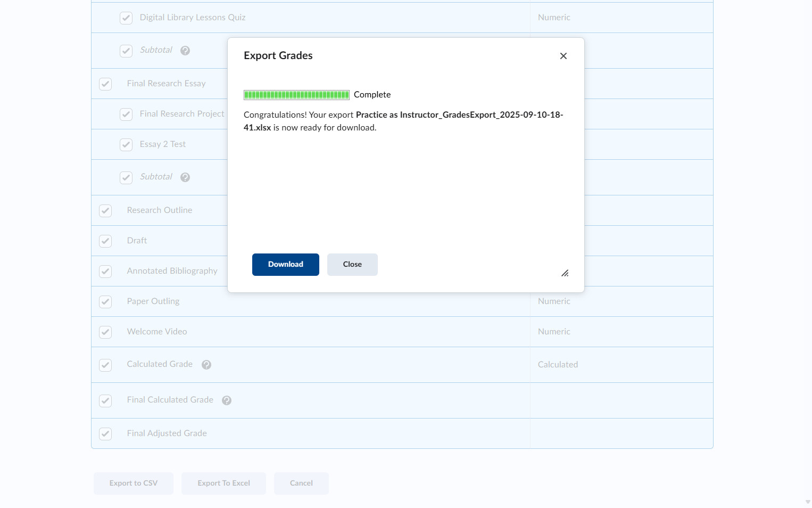Open help icon beside Final Calculated Grade
Image resolution: width=812 pixels, height=508 pixels.
(x=227, y=400)
